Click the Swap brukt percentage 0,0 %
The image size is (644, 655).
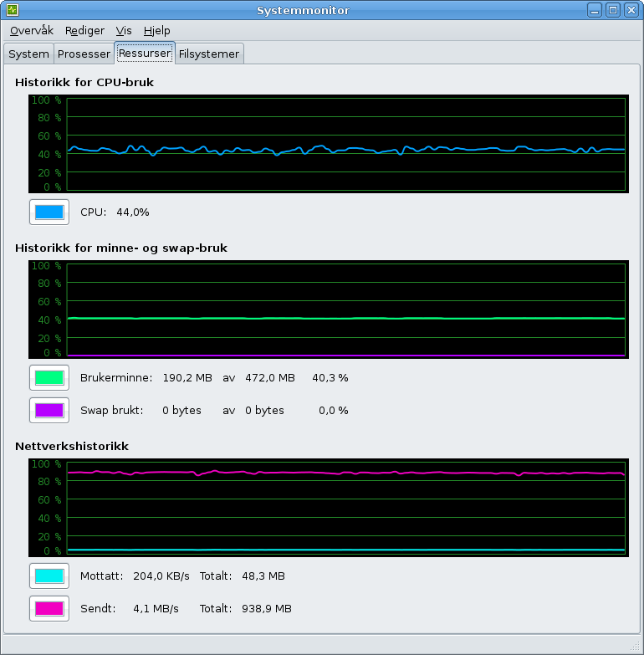click(333, 411)
